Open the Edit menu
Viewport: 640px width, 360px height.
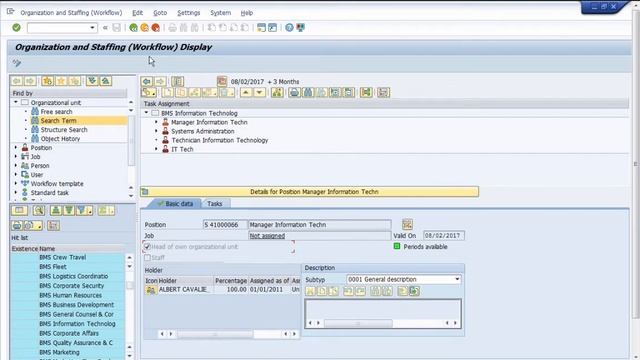(138, 13)
